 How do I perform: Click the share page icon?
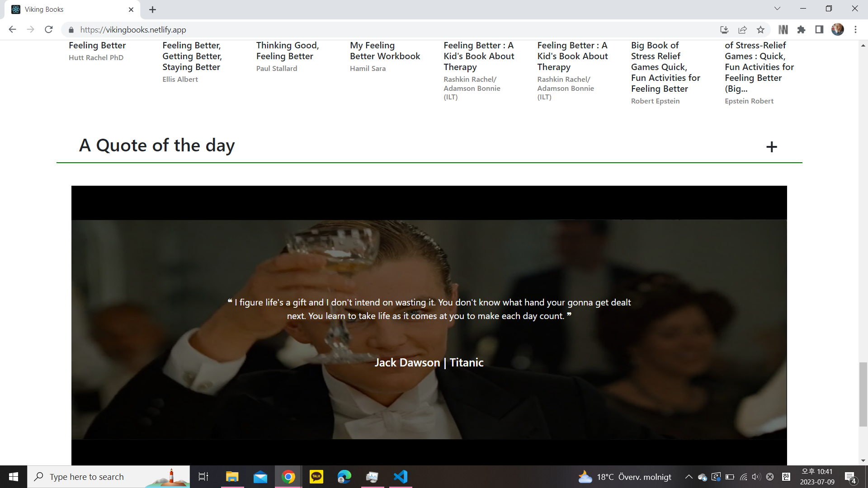tap(742, 30)
